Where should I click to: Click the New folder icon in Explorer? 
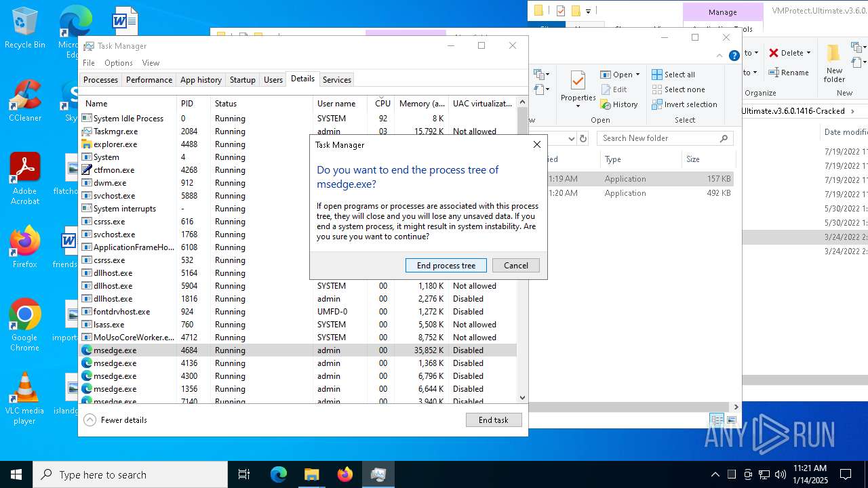tap(834, 53)
